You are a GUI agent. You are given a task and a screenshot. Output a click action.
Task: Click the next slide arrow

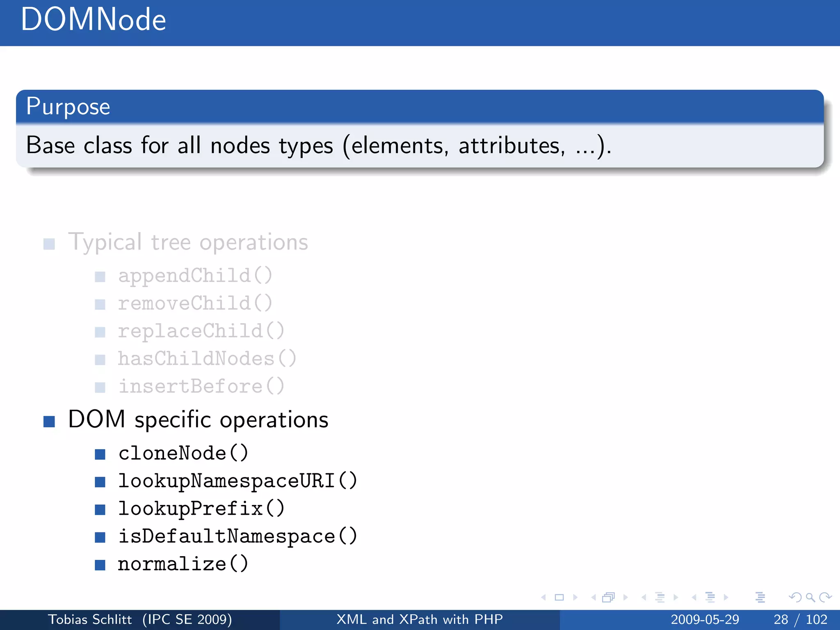point(575,598)
